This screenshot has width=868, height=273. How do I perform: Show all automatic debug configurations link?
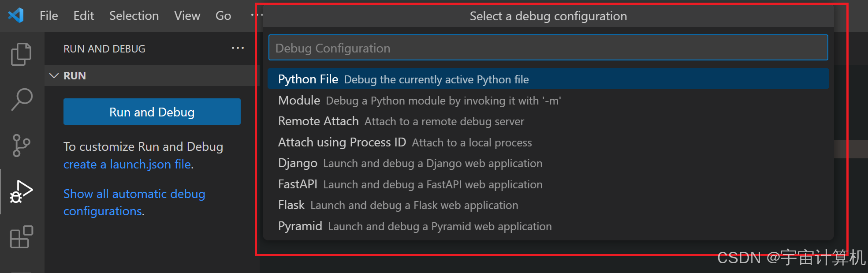point(134,202)
